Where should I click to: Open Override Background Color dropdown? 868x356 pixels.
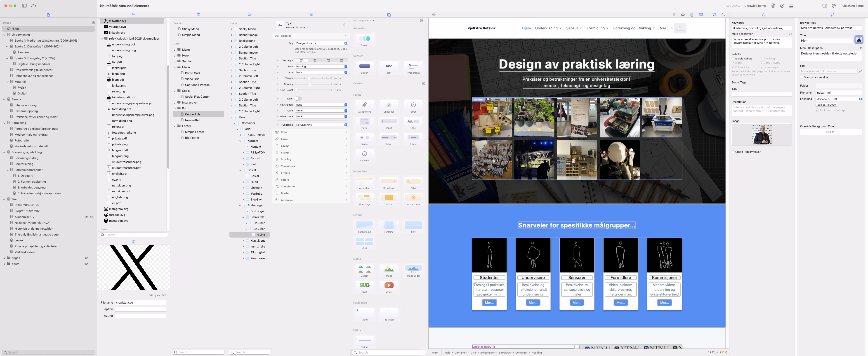(831, 132)
